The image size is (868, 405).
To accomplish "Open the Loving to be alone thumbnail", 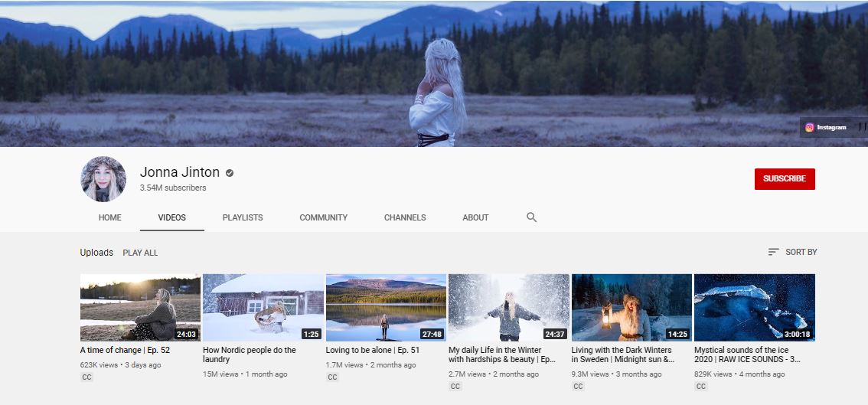I will point(386,308).
